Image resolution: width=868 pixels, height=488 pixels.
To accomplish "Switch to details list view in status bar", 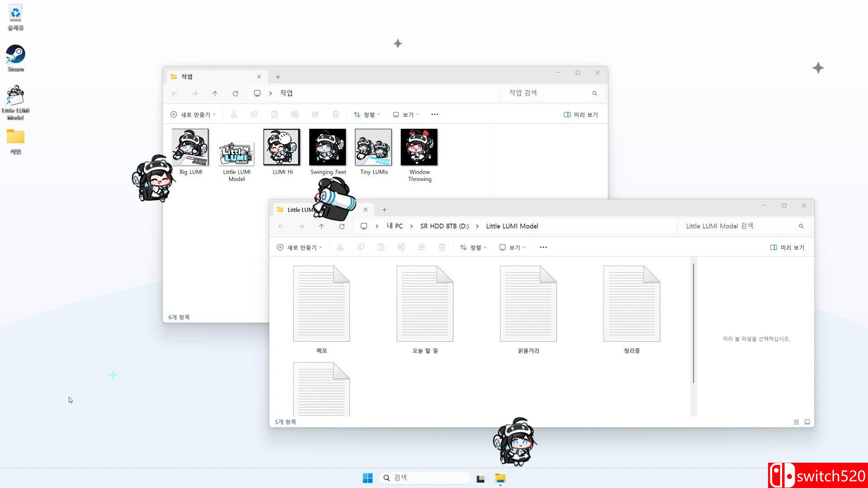I will (797, 422).
